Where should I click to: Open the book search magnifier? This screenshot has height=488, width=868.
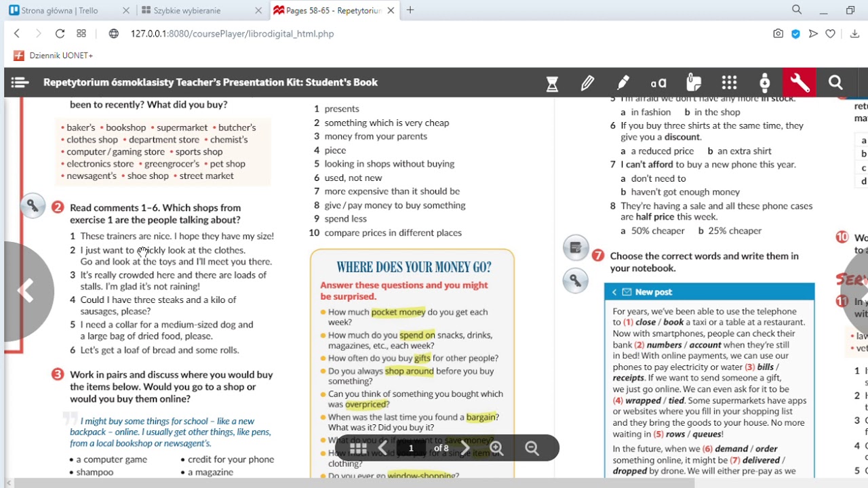pyautogui.click(x=835, y=83)
